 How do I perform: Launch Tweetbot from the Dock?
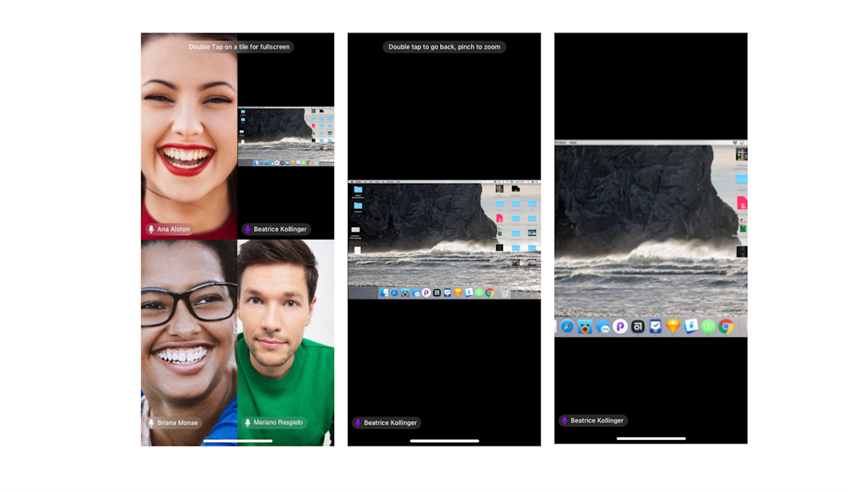586,326
